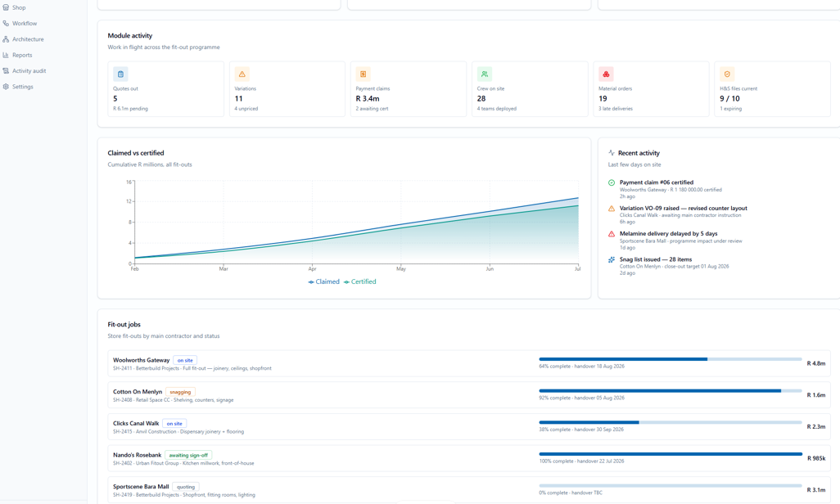
Task: Open the Sportscene Bara Mall job
Action: (x=469, y=490)
